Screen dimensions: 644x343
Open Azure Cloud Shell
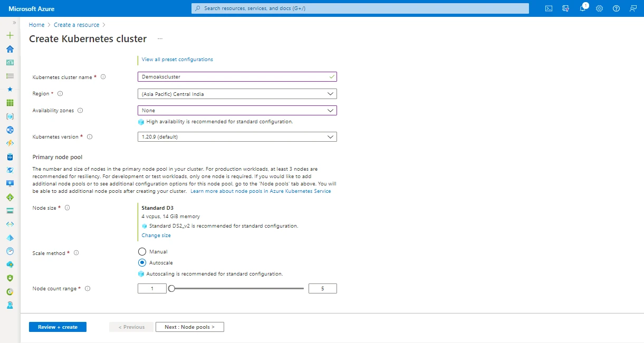pos(549,8)
